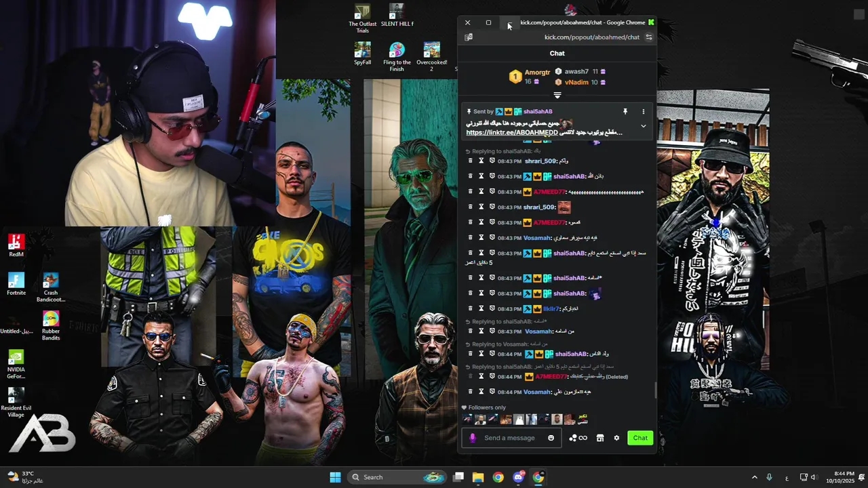Click the ban shield icon on Vosamah's 08:44 PM message
The height and width of the screenshot is (488, 868).
492,392
